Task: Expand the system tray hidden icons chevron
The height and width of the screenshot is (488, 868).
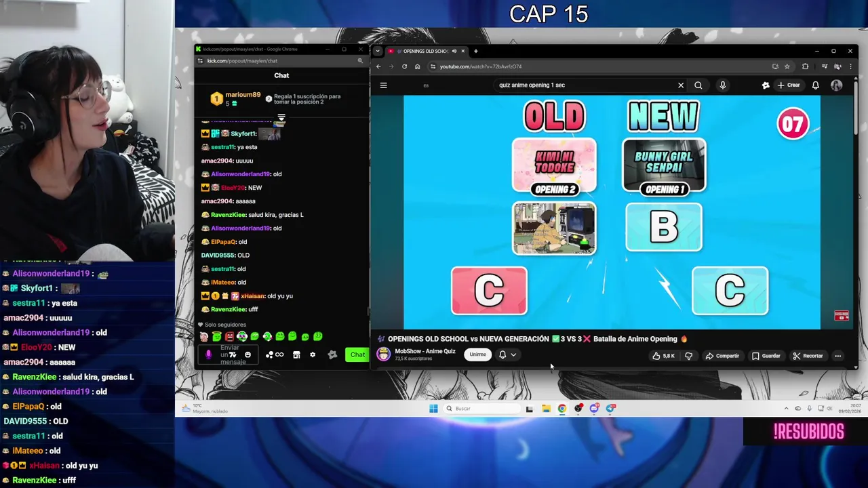Action: coord(786,409)
